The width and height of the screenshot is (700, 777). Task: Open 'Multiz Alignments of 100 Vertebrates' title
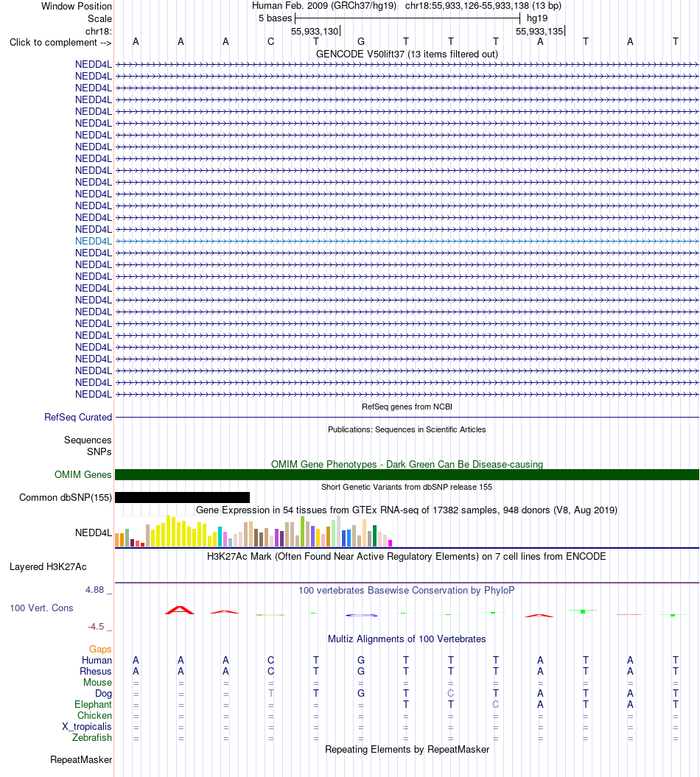coord(407,639)
